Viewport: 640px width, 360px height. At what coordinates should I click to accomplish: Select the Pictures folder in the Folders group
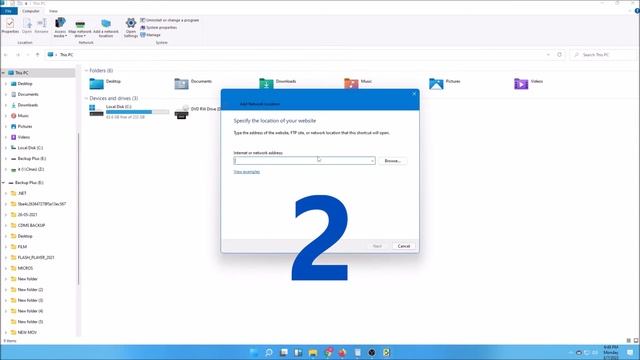tap(444, 83)
